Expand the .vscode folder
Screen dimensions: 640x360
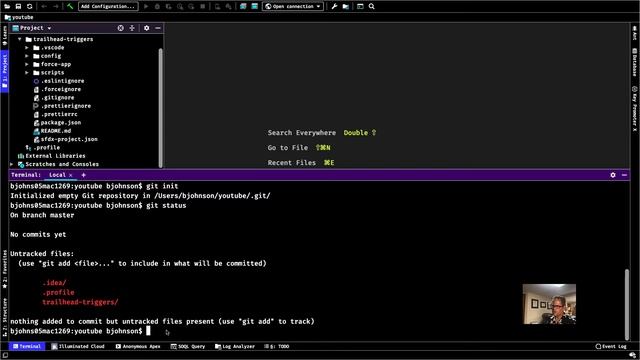[x=27, y=48]
